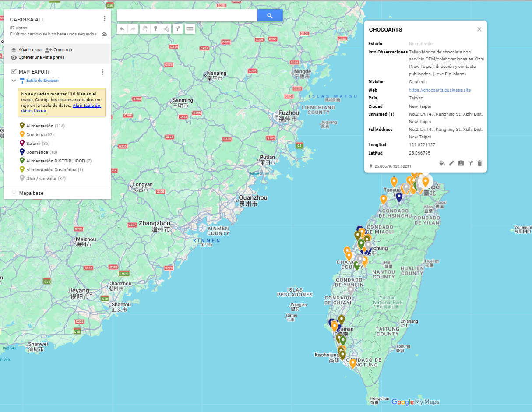This screenshot has width=532, height=412.
Task: Click the orange marker near Taoyuan label
Action: (x=394, y=181)
